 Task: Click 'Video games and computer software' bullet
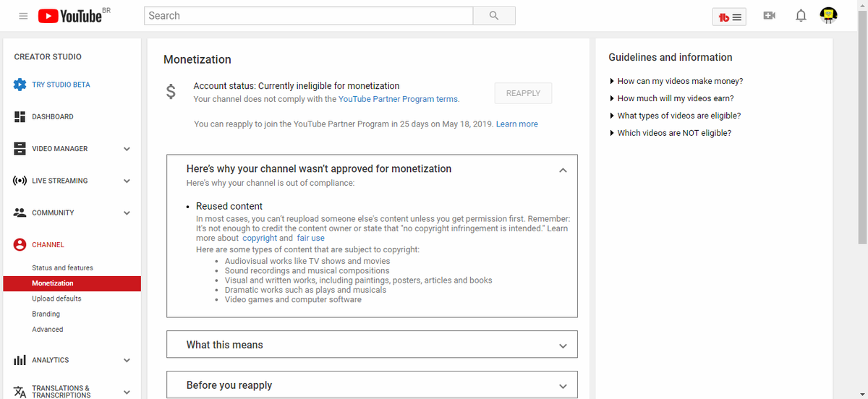(293, 299)
